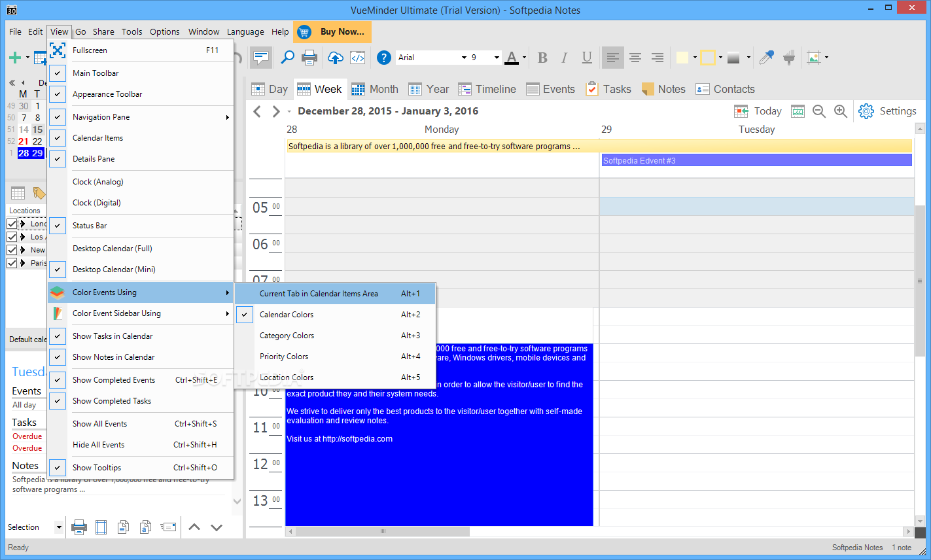The image size is (931, 560).
Task: Click the calendar grid icon above Locations
Action: (18, 193)
